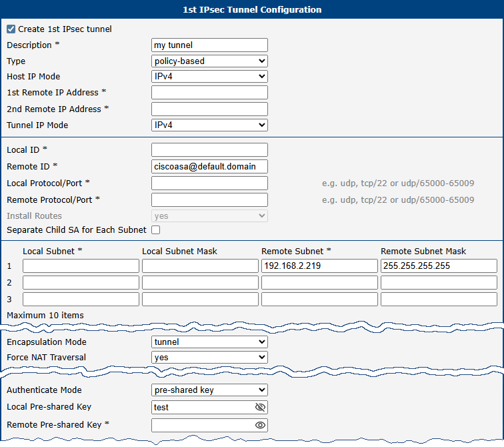
Task: Open the Authenticate Mode dropdown
Action: click(x=209, y=390)
